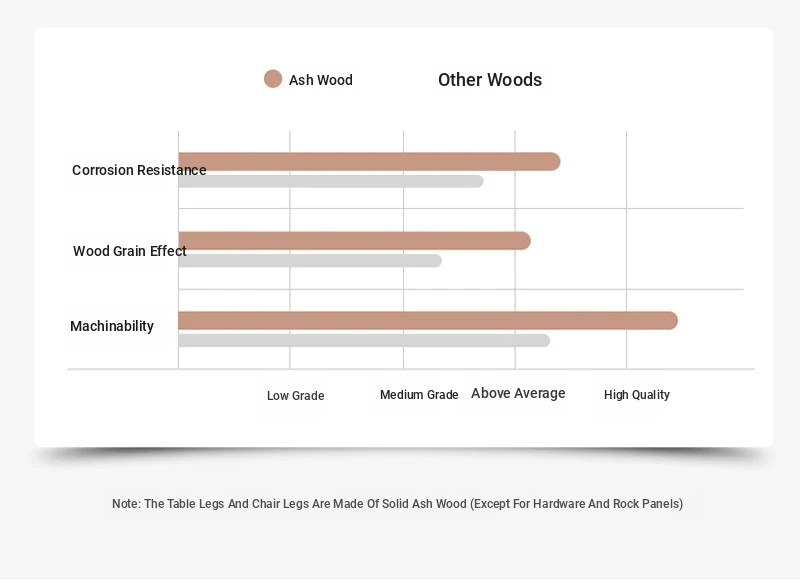Select the High Quality axis label
This screenshot has height=582, width=800.
click(x=637, y=395)
